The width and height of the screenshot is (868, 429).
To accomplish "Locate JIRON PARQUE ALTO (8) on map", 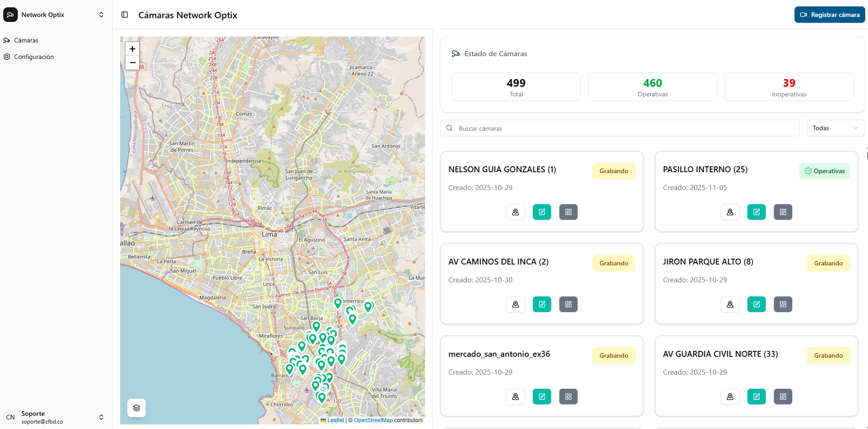I will click(730, 304).
